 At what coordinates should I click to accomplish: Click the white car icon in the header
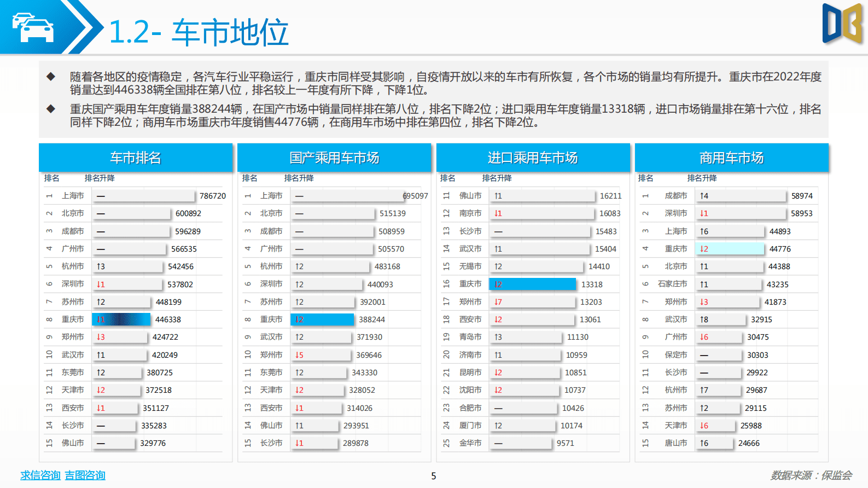33,27
